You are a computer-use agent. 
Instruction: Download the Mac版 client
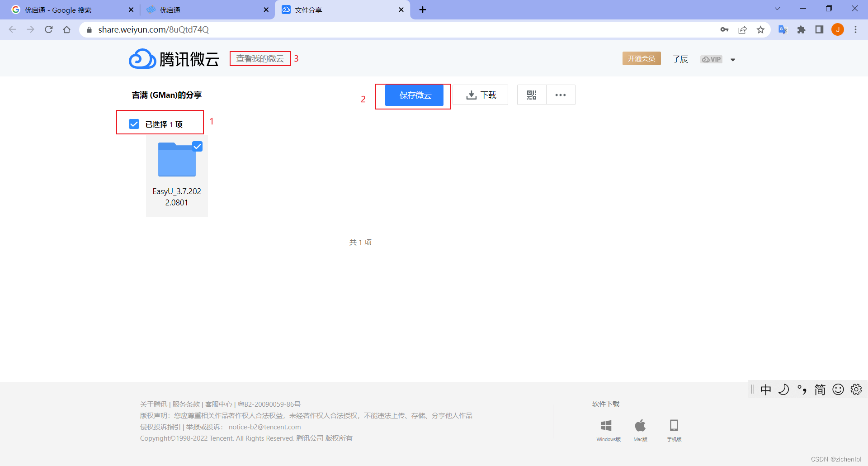tap(640, 430)
